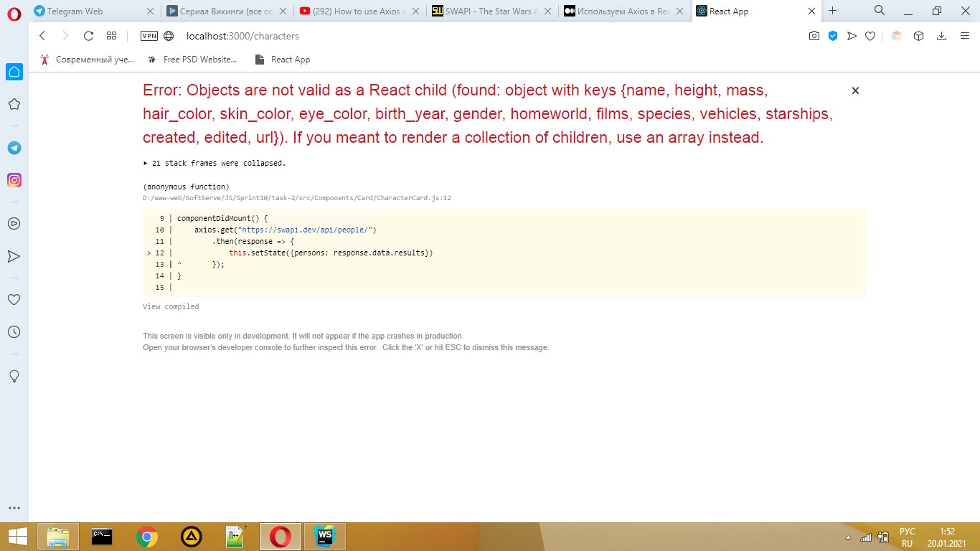Screen dimensions: 980x551
Task: Open the My Flow send icon
Action: coord(852,36)
